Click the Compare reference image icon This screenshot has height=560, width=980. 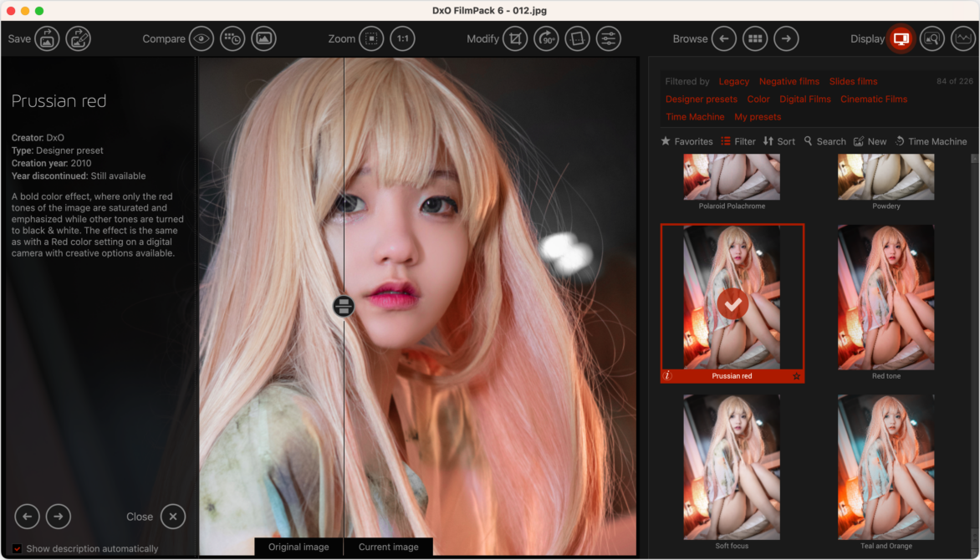(263, 38)
